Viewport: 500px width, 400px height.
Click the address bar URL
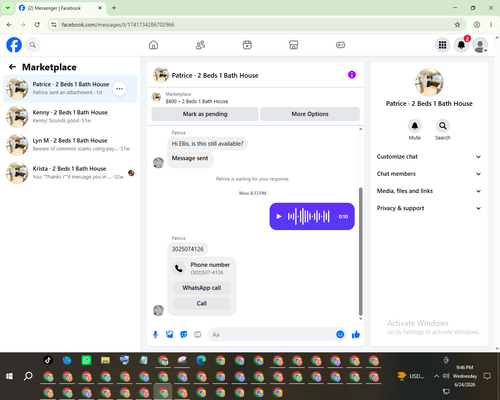118,25
